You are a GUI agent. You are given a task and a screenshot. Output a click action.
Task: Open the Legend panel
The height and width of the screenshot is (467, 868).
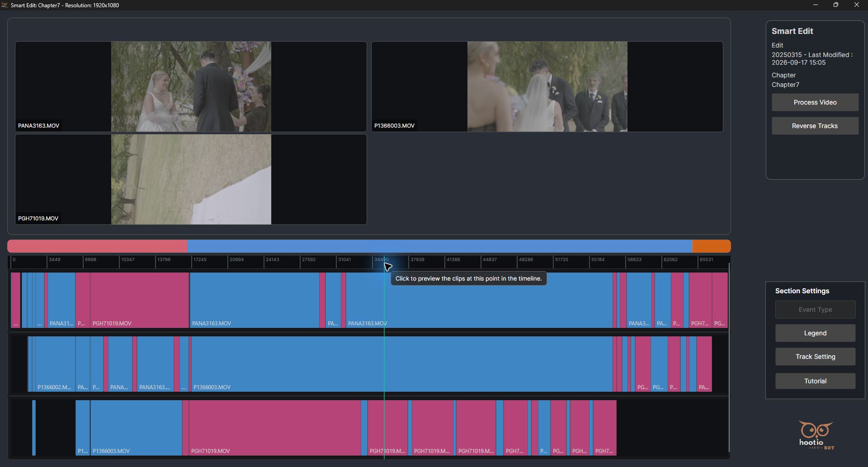tap(815, 333)
